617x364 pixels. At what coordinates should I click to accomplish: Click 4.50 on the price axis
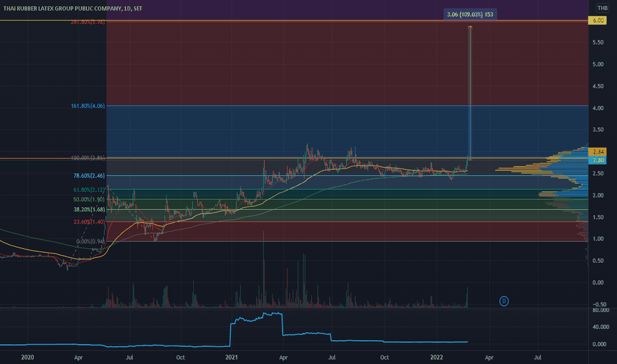(x=598, y=86)
